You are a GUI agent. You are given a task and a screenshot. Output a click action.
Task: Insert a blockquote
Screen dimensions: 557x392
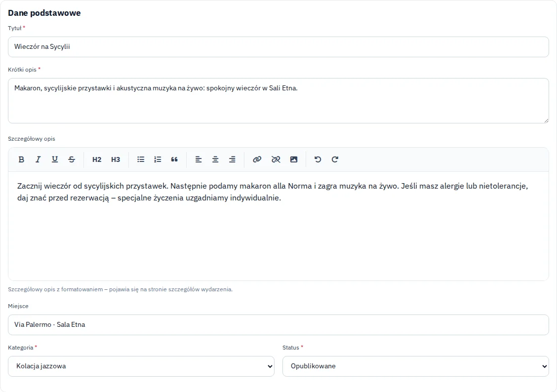(174, 159)
